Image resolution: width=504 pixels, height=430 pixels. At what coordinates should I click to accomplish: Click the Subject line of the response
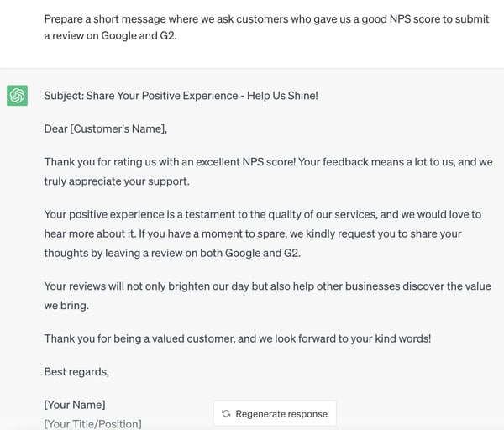(181, 96)
